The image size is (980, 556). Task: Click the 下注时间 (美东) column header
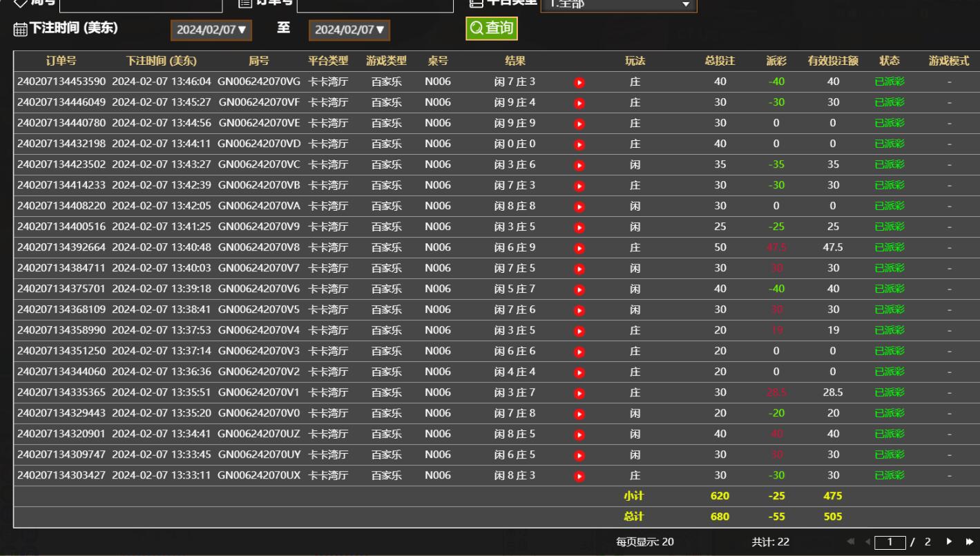coord(161,61)
